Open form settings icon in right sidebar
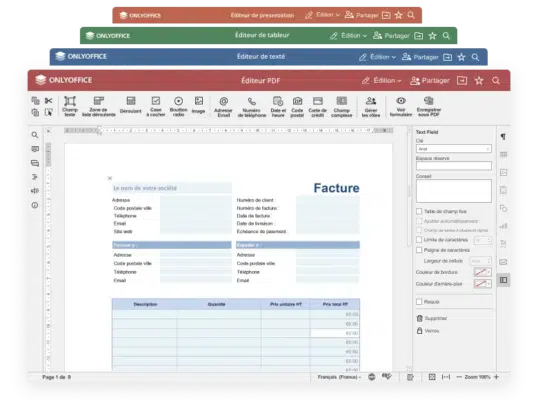The height and width of the screenshot is (400, 538). coord(503,280)
